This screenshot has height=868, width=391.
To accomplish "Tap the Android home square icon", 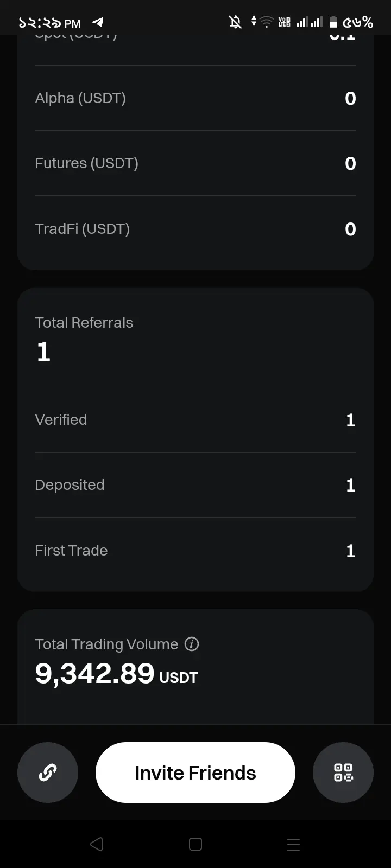I will pos(195,844).
